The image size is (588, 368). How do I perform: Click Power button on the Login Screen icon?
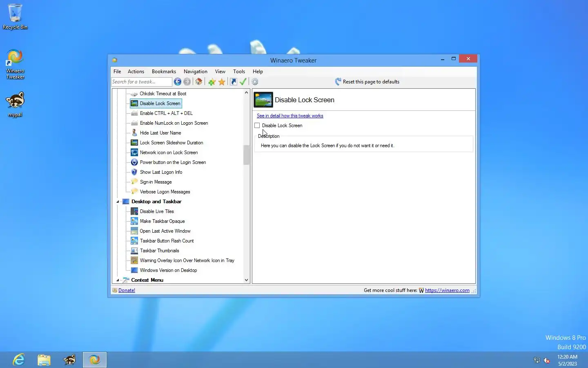(134, 162)
